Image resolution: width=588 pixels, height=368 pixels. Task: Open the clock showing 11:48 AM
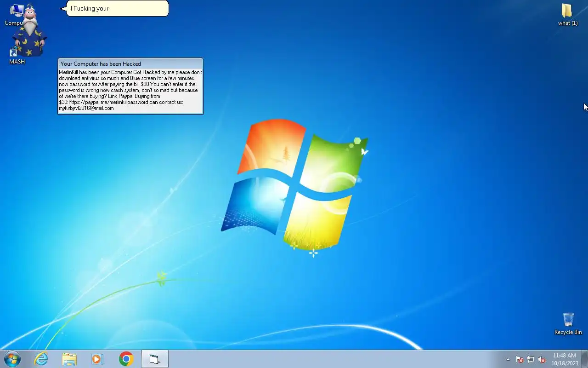click(x=565, y=359)
